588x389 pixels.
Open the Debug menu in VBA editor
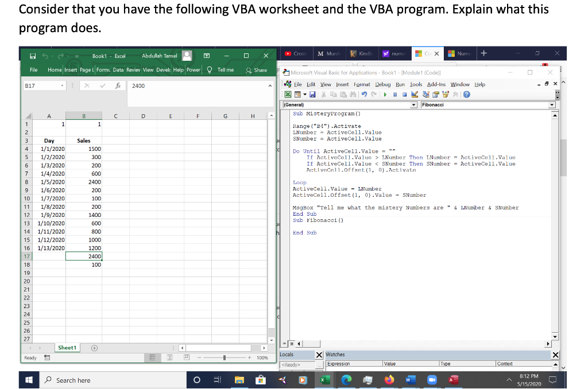coord(383,84)
